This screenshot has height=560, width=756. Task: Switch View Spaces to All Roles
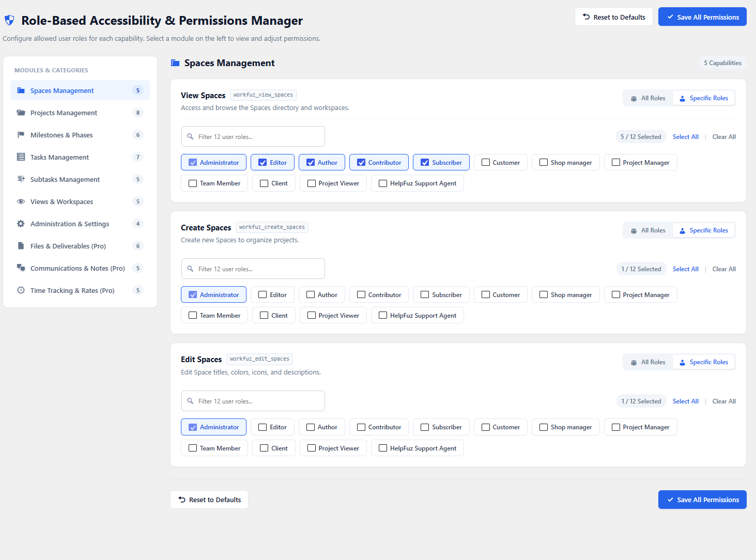(648, 98)
